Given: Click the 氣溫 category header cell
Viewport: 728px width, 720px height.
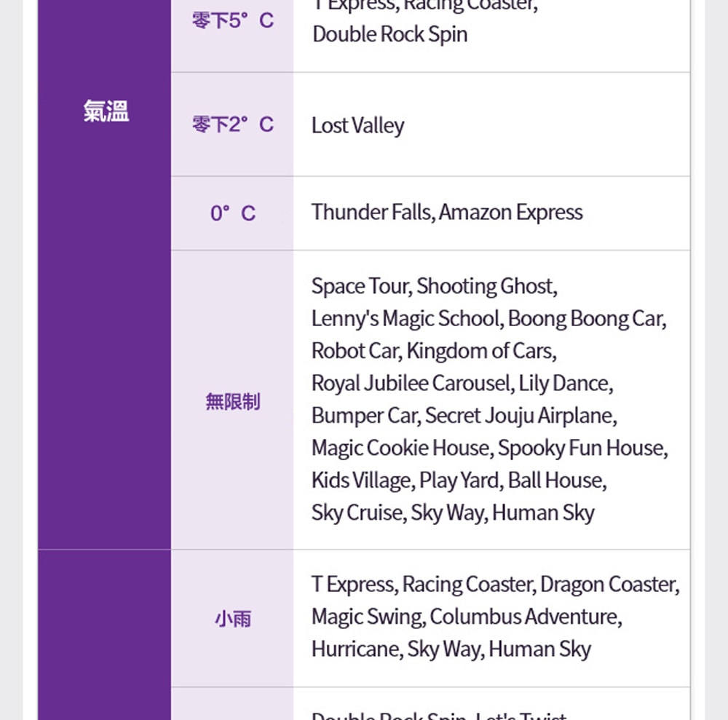Looking at the screenshot, I should (106, 111).
